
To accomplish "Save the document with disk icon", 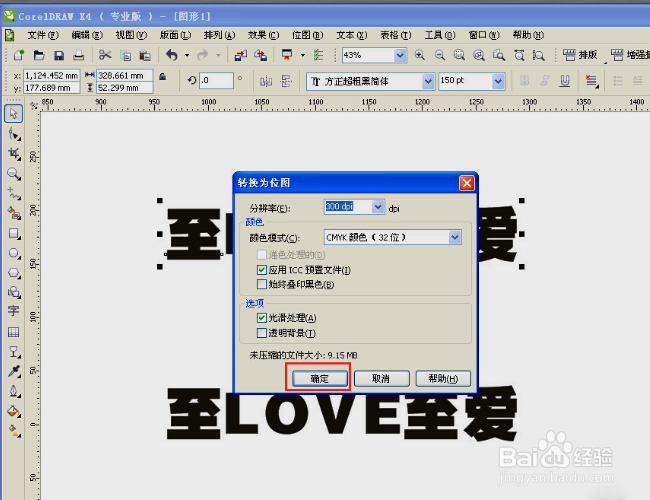I will click(59, 55).
